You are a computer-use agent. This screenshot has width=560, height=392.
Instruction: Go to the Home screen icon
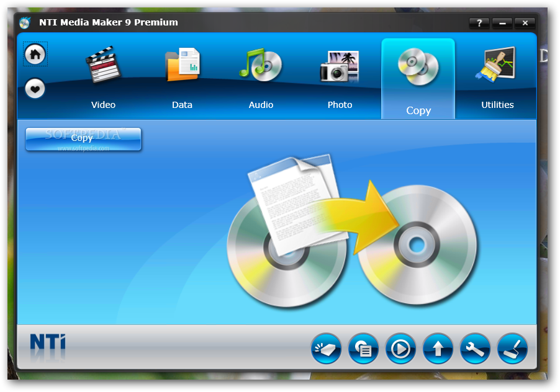[35, 54]
